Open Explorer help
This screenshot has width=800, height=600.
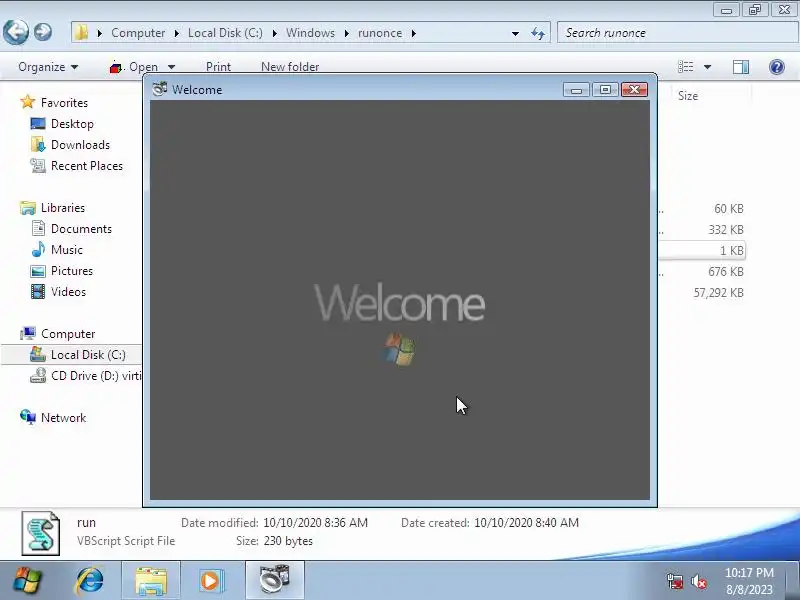click(777, 67)
